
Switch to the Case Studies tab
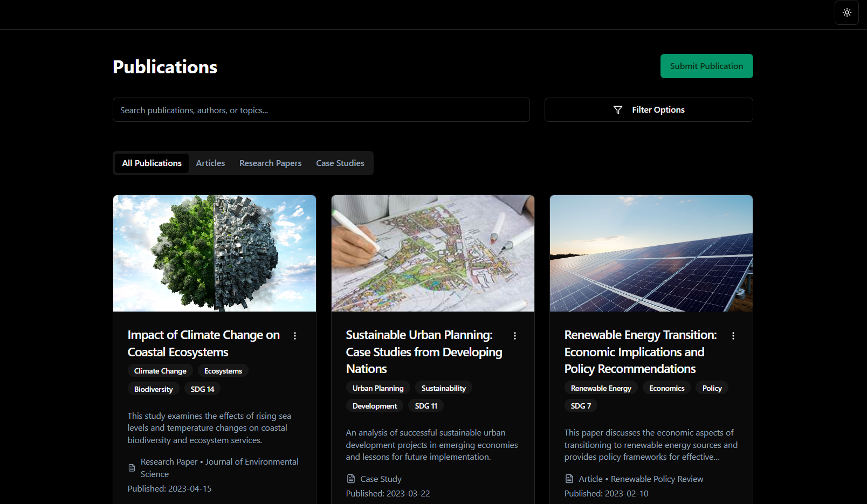coord(340,163)
